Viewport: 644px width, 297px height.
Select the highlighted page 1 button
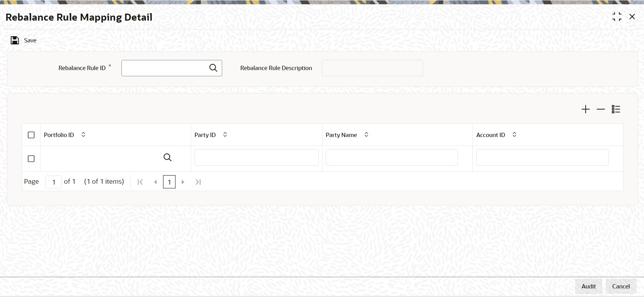169,182
